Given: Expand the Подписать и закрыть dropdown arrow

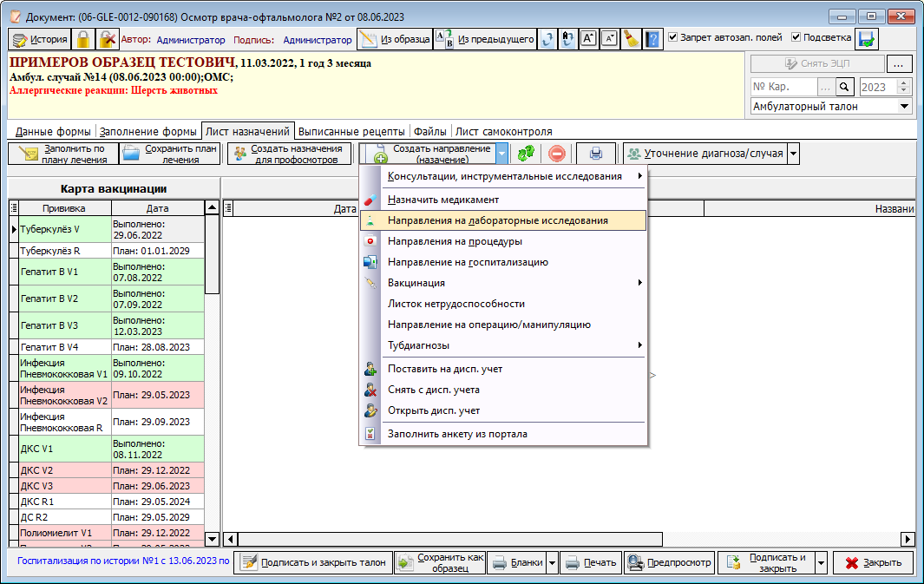Looking at the screenshot, I should (x=822, y=563).
